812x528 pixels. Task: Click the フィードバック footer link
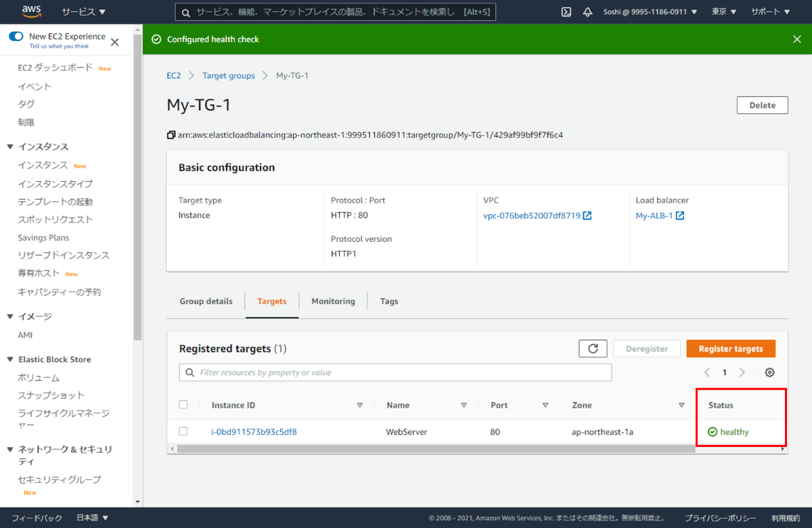click(37, 518)
